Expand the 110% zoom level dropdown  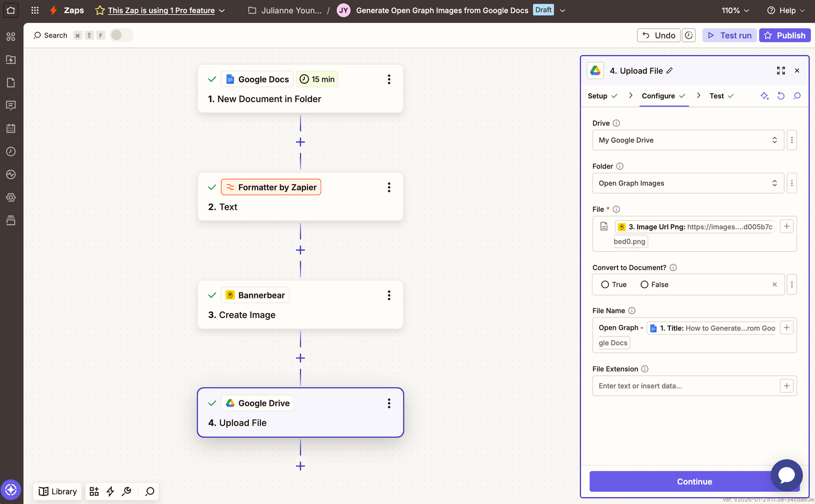[x=735, y=11]
